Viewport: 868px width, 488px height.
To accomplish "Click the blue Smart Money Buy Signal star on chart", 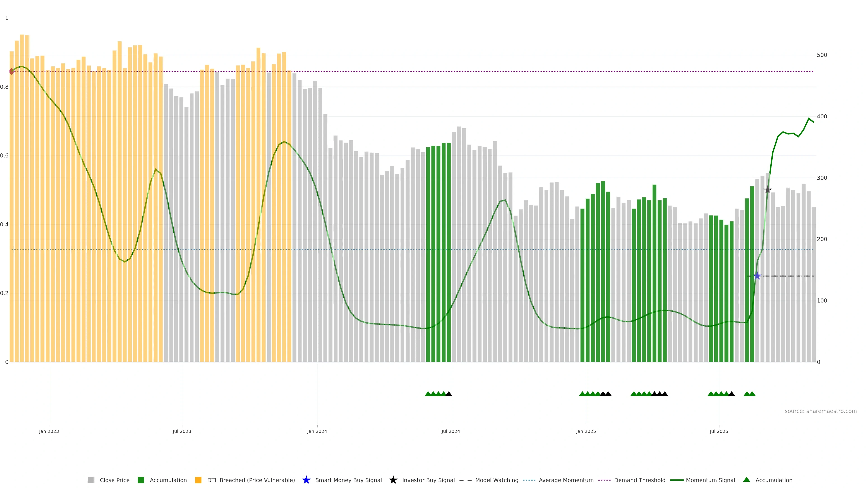I will pyautogui.click(x=757, y=276).
